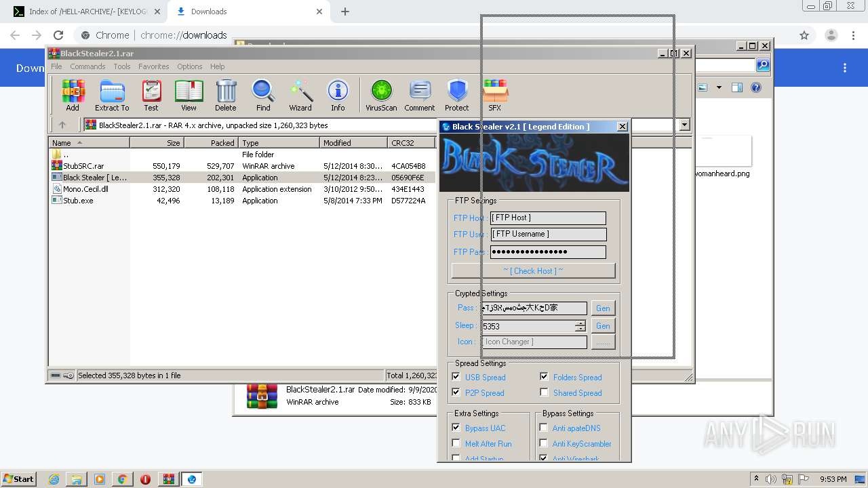The height and width of the screenshot is (488, 868).
Task: Open the WinRAR Options menu
Action: pyautogui.click(x=190, y=66)
